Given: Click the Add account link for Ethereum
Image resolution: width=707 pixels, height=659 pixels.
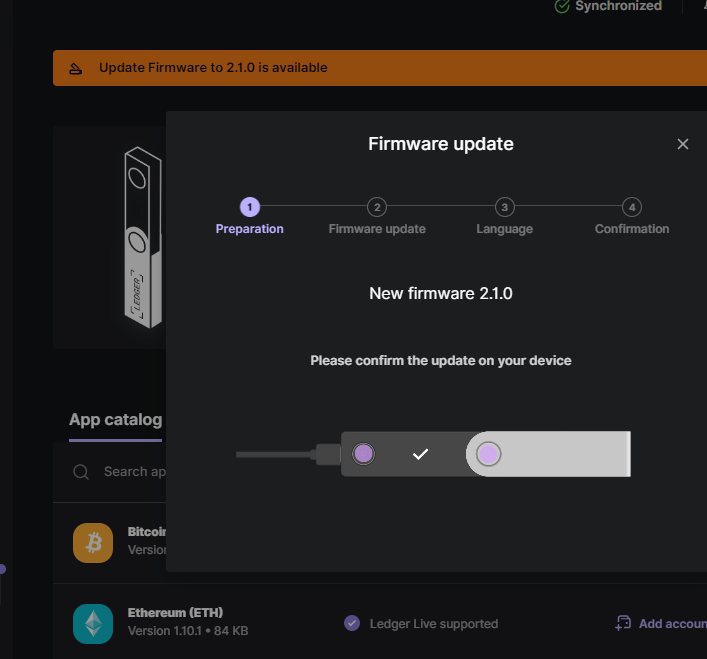Looking at the screenshot, I should (x=672, y=623).
